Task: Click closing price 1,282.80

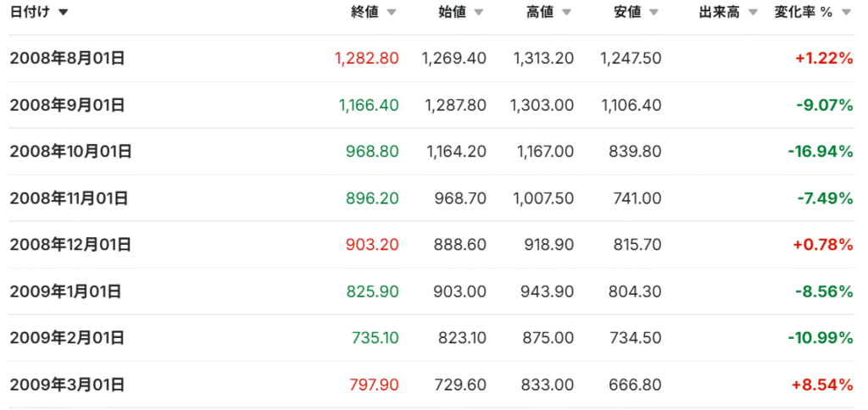Action: click(x=366, y=58)
